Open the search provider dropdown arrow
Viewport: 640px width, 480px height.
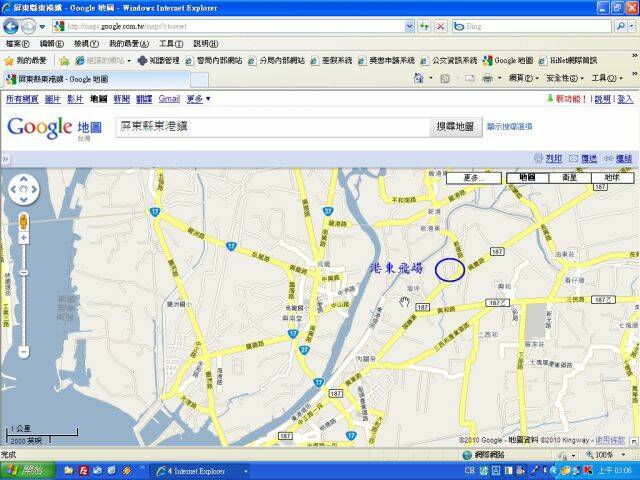click(x=632, y=27)
